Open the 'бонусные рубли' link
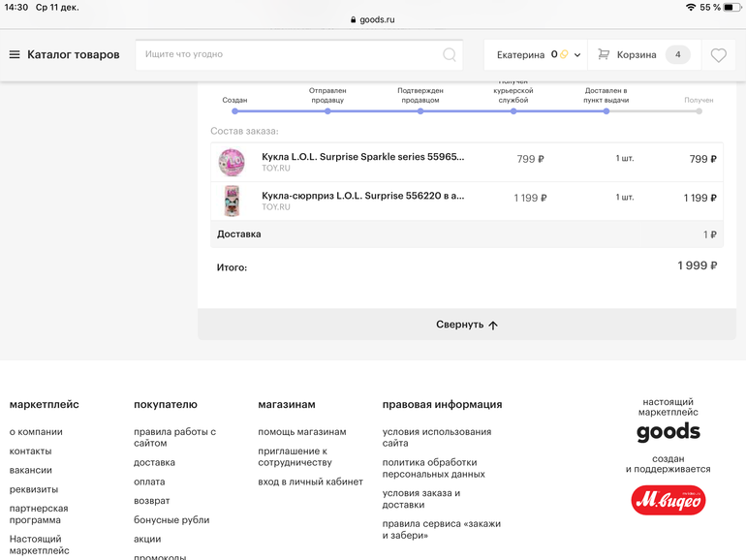The image size is (746, 560). point(171,520)
